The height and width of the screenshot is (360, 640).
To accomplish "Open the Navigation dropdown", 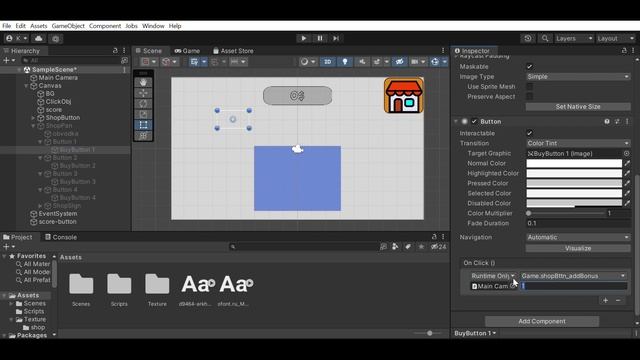I will click(x=578, y=237).
